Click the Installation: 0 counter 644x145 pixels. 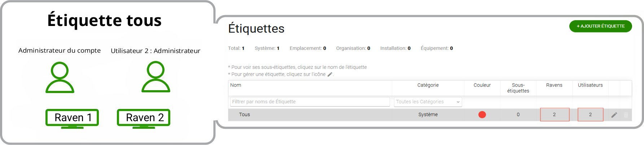coord(395,48)
